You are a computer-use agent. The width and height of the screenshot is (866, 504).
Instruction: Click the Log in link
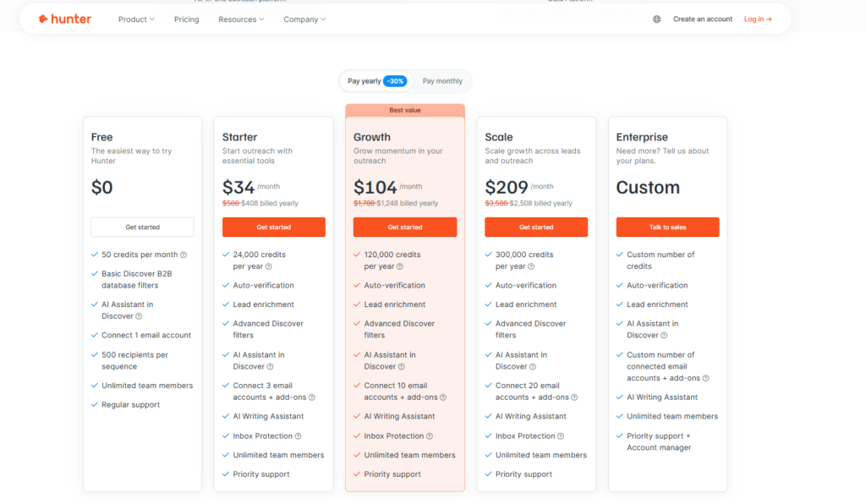tap(758, 19)
